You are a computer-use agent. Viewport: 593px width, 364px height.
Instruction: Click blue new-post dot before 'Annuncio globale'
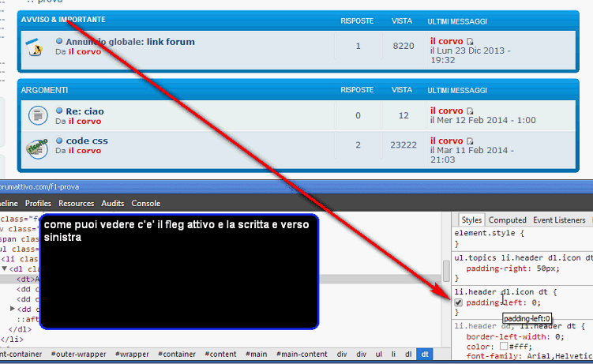(x=59, y=41)
